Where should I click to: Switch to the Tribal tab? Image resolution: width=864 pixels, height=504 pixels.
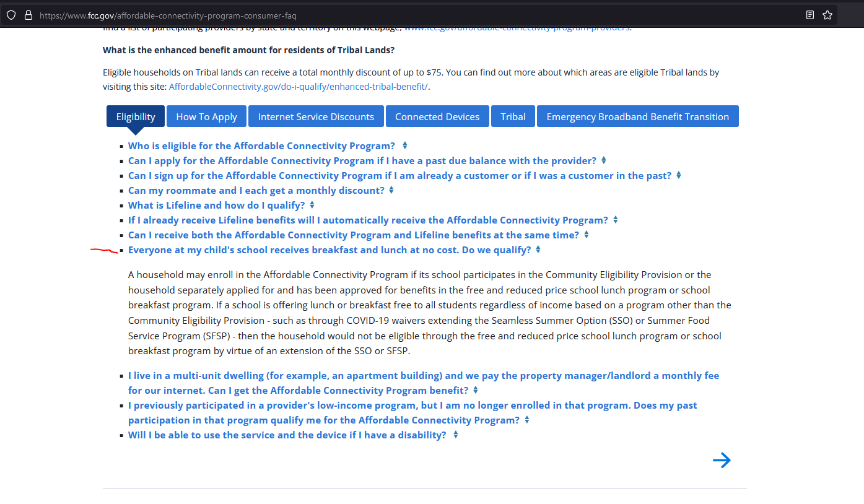513,116
